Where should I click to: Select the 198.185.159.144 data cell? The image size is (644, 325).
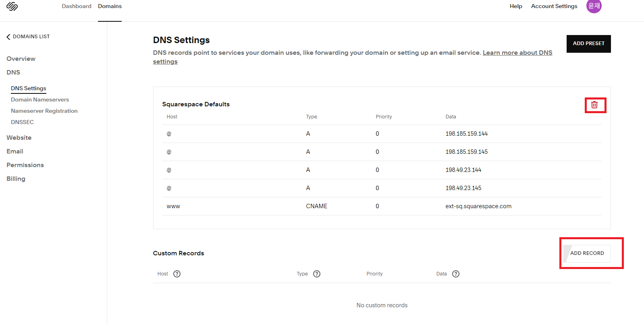click(x=466, y=134)
